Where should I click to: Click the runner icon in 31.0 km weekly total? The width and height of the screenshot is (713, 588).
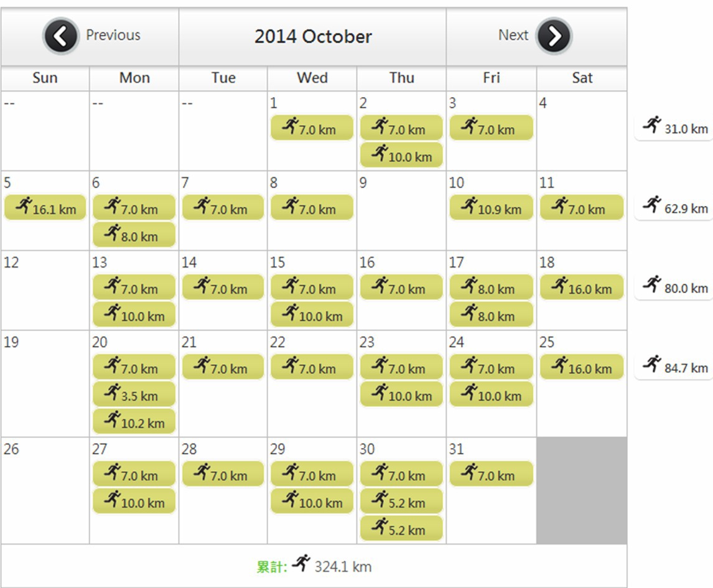click(652, 124)
